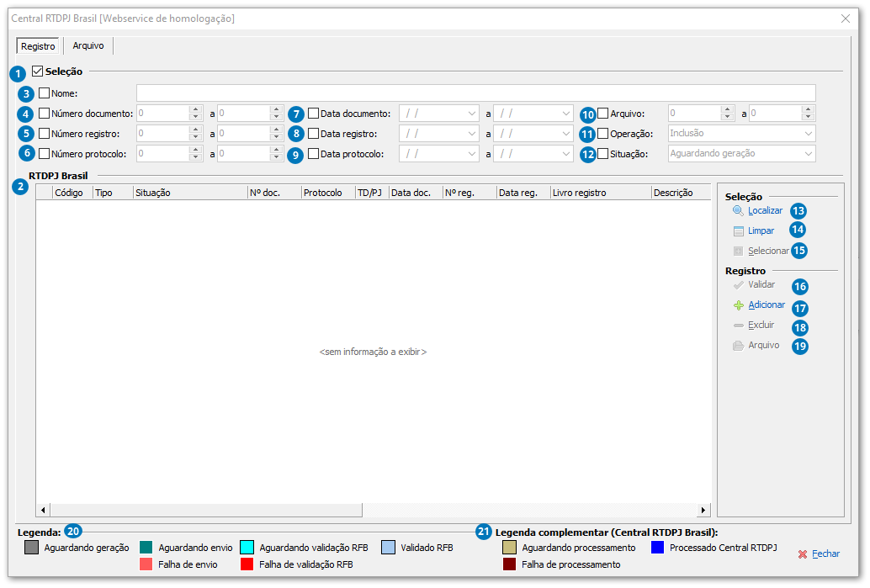The height and width of the screenshot is (588, 870).
Task: Click the Validar checkmark icon
Action: point(738,285)
